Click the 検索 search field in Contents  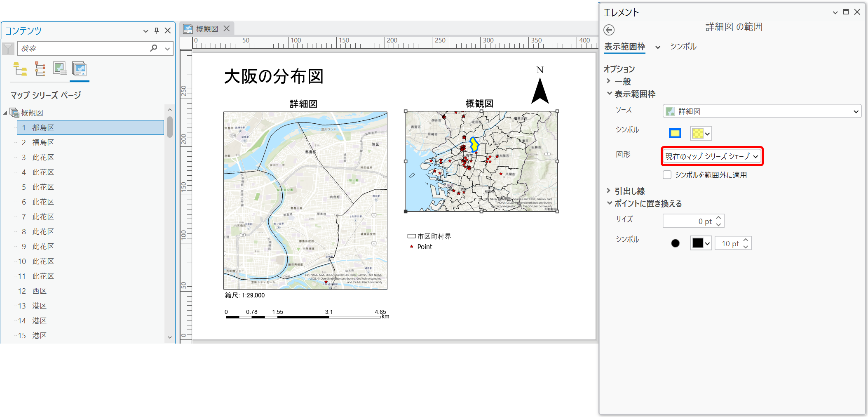(x=82, y=48)
